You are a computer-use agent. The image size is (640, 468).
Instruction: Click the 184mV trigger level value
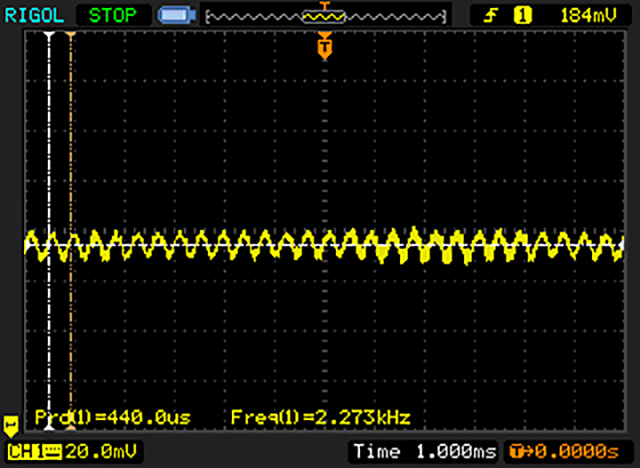click(x=588, y=16)
